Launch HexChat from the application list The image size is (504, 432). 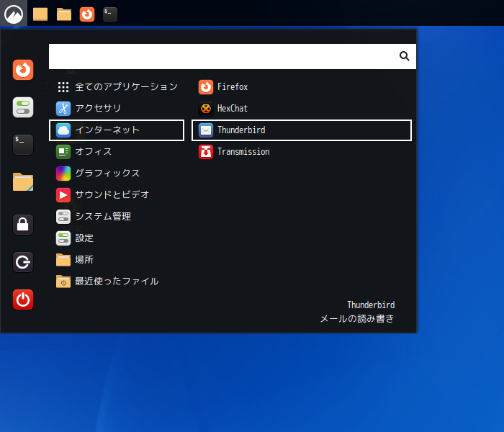[302, 108]
